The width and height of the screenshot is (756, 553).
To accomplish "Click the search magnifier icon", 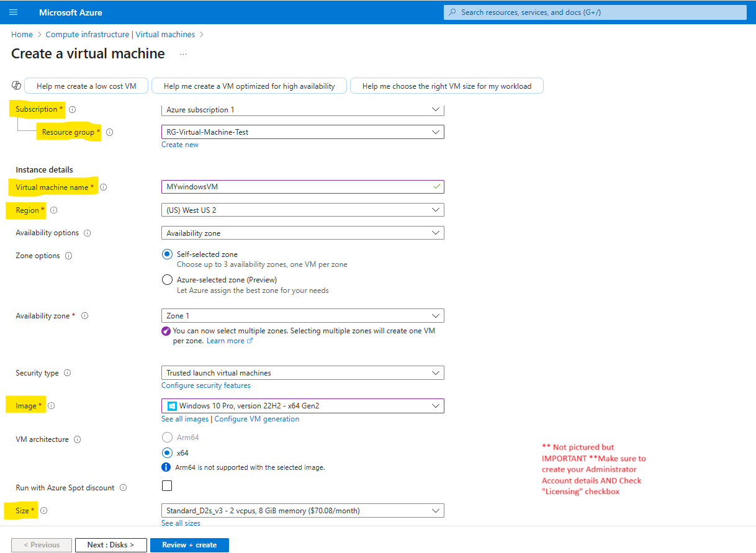I will point(452,12).
